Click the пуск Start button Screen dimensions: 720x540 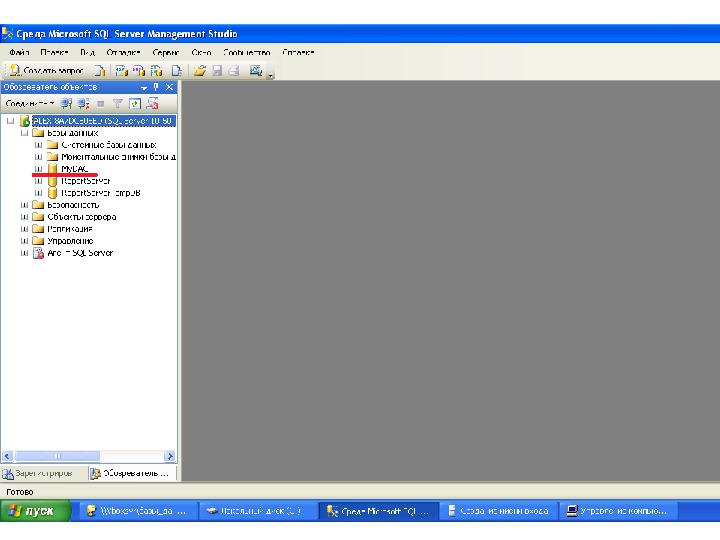(35, 511)
